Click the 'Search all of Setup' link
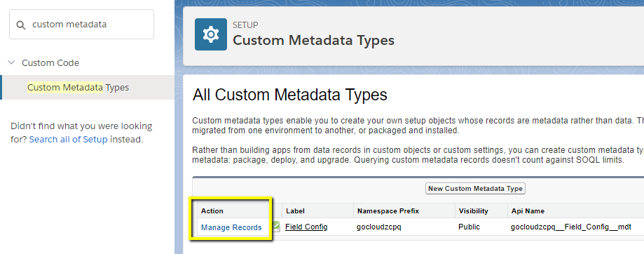 pyautogui.click(x=68, y=140)
